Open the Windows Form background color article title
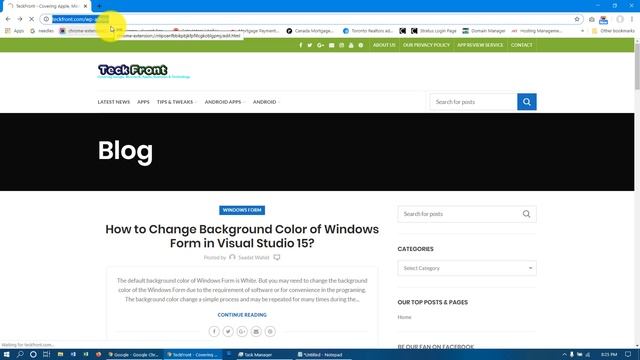This screenshot has height=360, width=640. (242, 236)
